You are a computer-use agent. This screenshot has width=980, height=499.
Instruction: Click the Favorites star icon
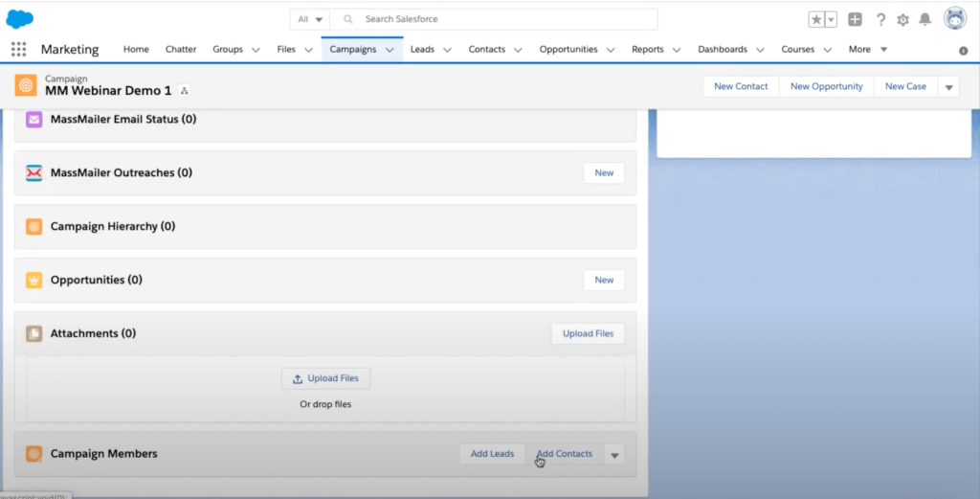point(816,19)
